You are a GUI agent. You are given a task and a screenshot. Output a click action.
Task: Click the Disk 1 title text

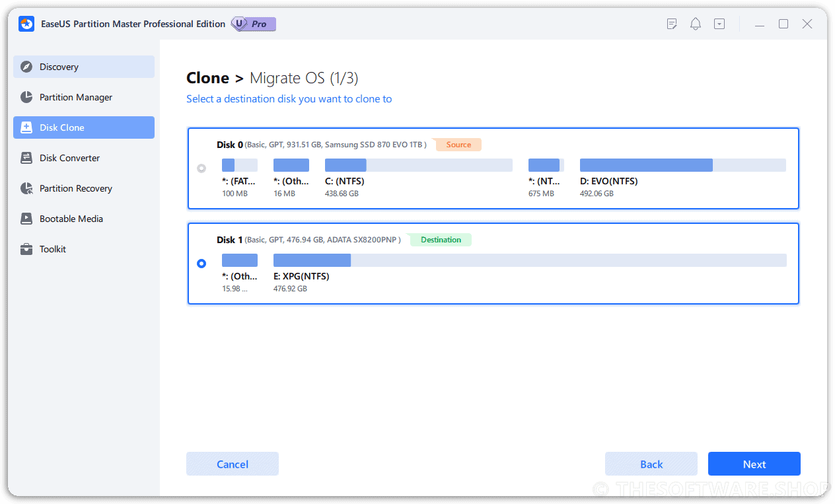coord(230,240)
